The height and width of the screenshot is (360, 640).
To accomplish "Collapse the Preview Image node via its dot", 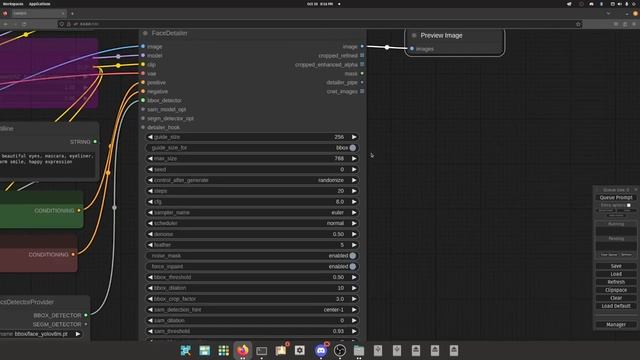I will 414,36.
